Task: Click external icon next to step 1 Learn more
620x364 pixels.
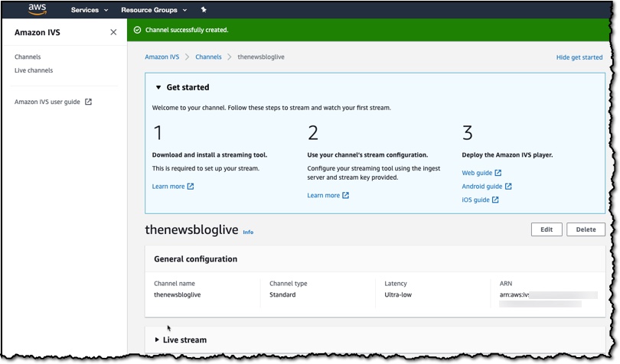Action: [191, 186]
